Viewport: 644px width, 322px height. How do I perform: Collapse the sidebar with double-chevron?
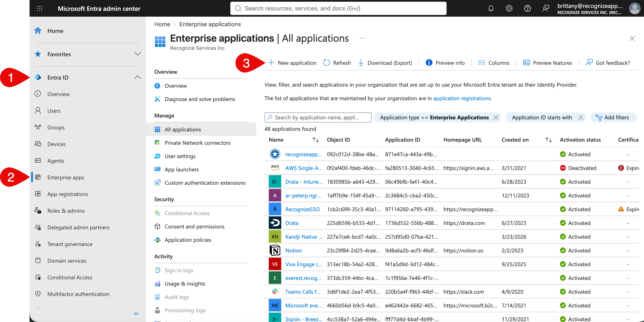pos(136,313)
